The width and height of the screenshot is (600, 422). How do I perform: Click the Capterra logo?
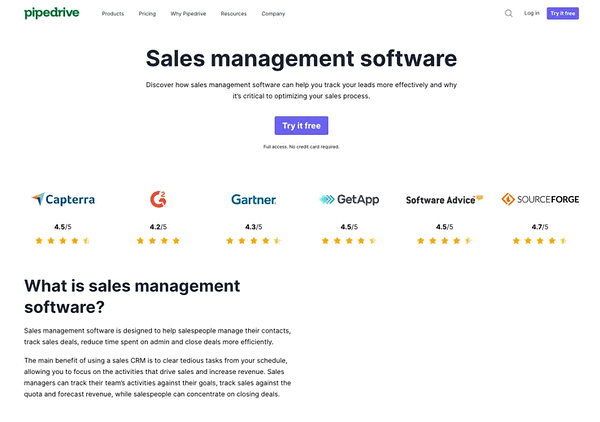coord(63,199)
